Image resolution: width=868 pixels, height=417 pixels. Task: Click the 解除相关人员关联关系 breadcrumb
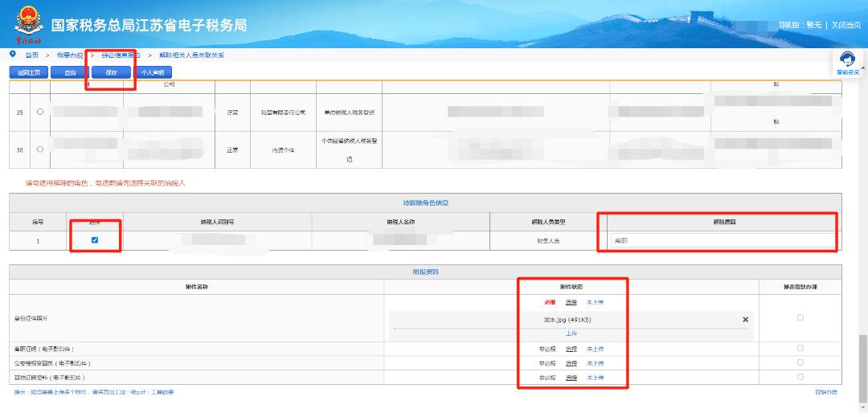[x=191, y=55]
